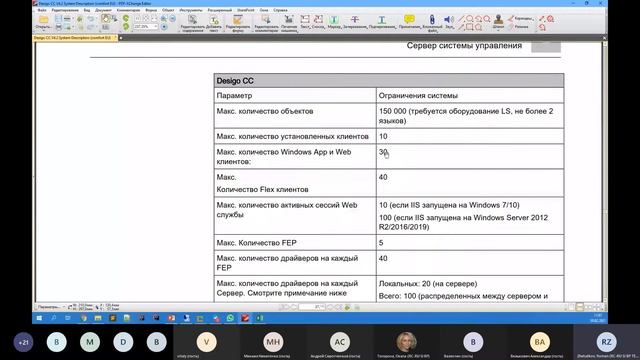
Task: Click cell 'Параметр'
Action: pyautogui.click(x=295, y=96)
